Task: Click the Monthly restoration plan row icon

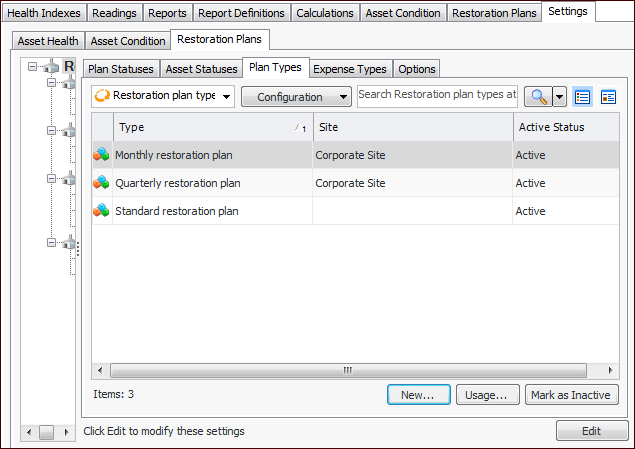Action: click(x=101, y=155)
